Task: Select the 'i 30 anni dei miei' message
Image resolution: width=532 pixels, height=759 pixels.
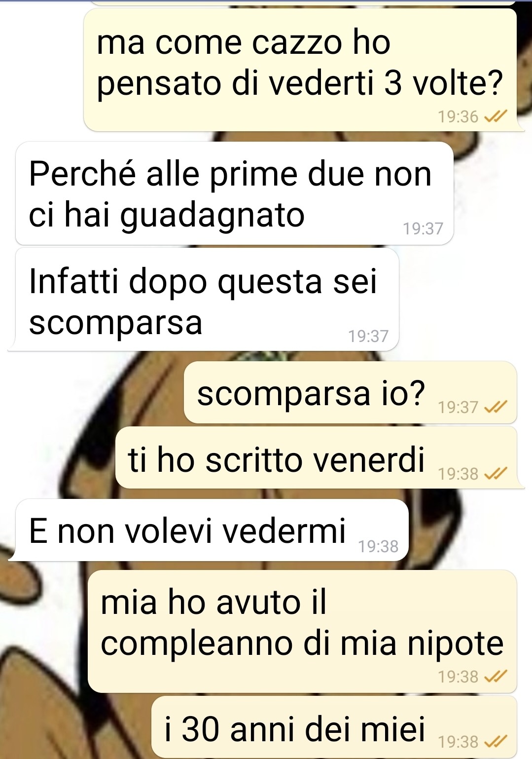Action: 334,726
